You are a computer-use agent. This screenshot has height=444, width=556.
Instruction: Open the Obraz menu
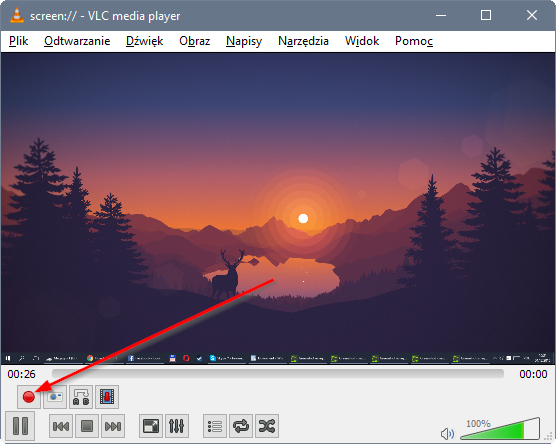coord(195,41)
